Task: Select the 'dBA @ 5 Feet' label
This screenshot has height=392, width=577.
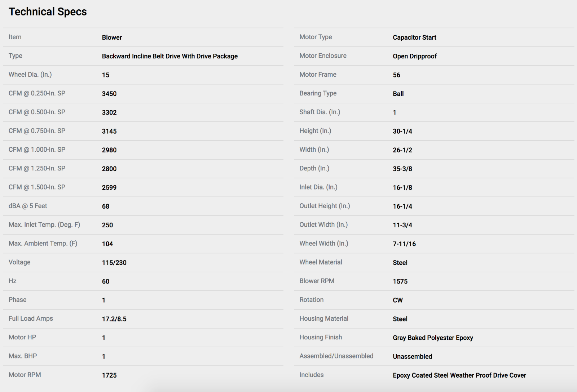Action: [x=28, y=206]
